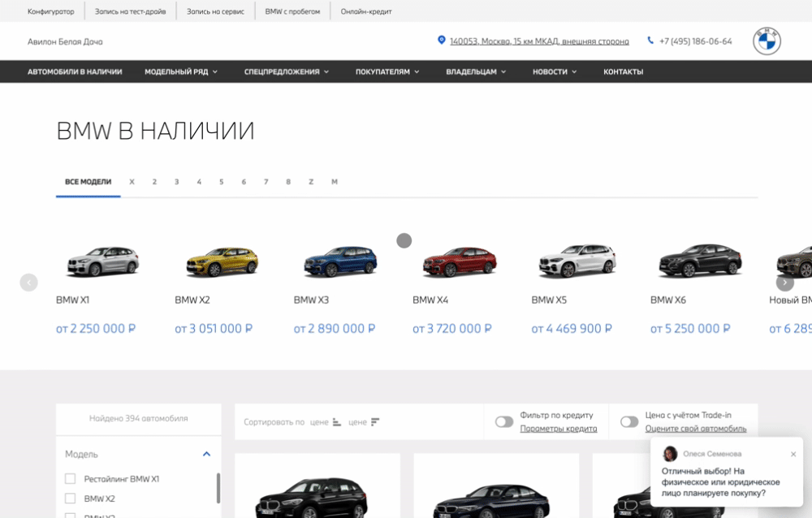Click the BMW logo in the header
The height and width of the screenshot is (518, 812).
tap(767, 41)
